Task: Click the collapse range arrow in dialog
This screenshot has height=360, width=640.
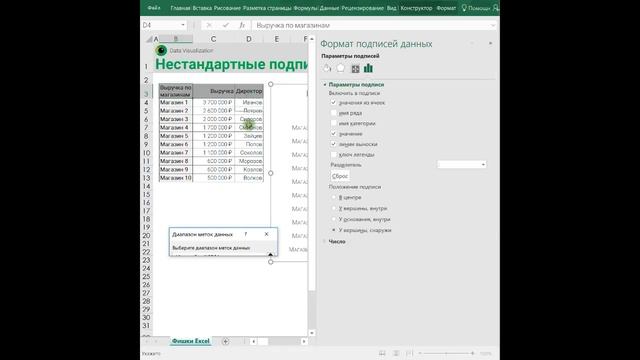Action: coord(270,255)
